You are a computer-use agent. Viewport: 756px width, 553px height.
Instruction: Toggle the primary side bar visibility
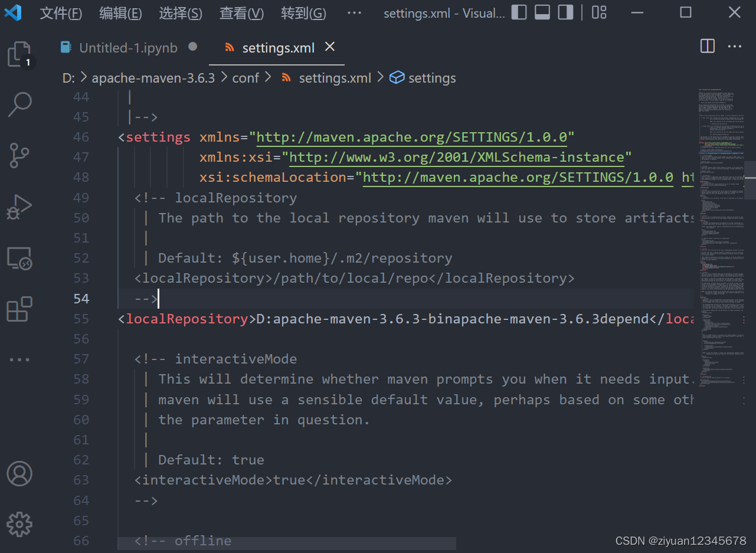[519, 12]
